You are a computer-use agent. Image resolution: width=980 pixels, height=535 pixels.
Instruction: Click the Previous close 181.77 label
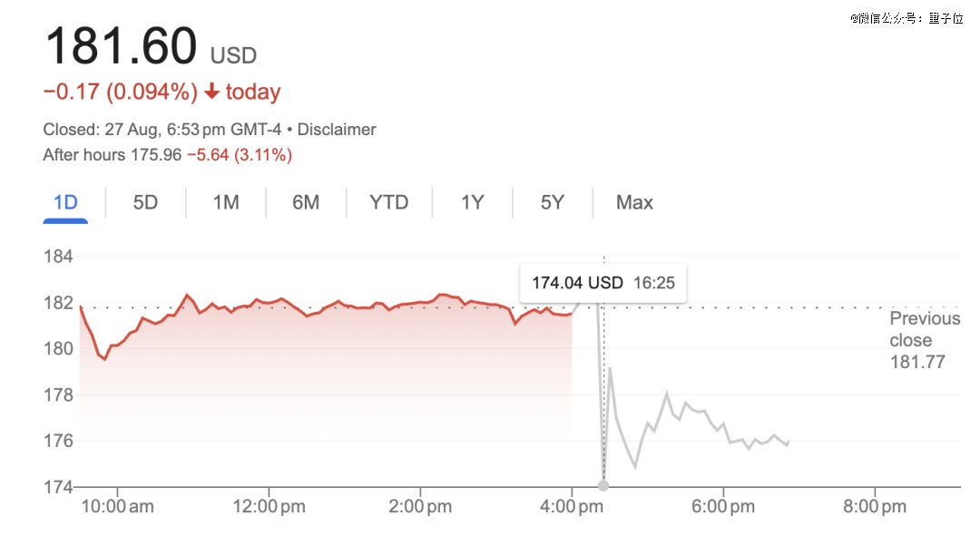point(924,340)
